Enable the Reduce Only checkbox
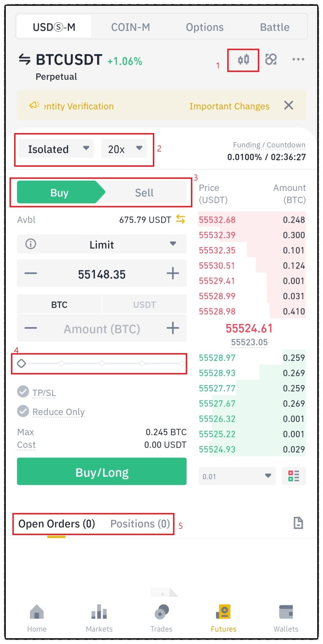Image resolution: width=323 pixels, height=644 pixels. point(23,411)
